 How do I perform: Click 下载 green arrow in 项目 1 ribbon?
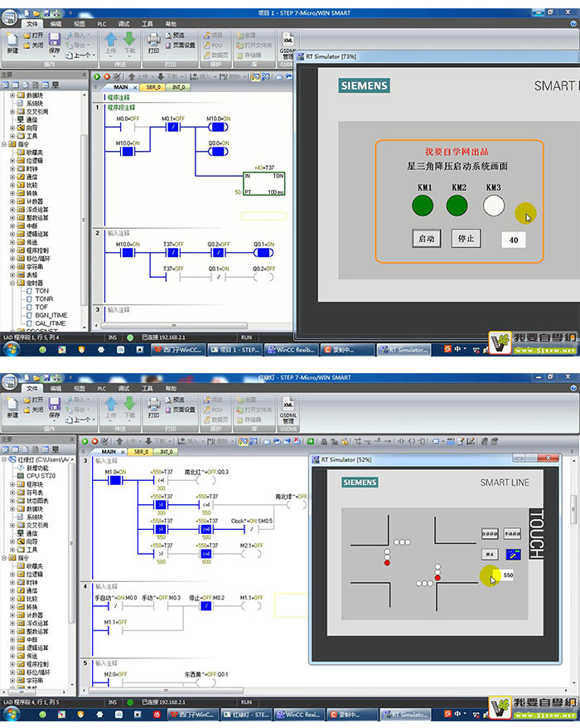click(129, 40)
